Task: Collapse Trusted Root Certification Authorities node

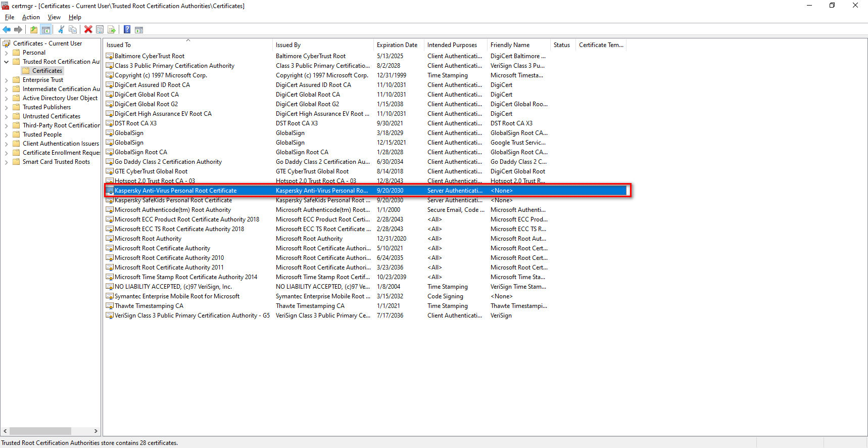Action: pos(6,62)
